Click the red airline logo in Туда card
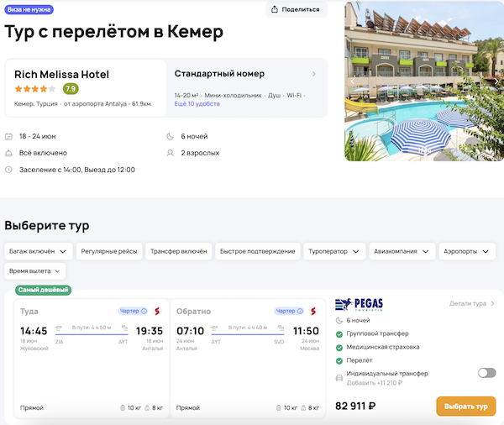Screen dimensions: 504x425 coord(155,312)
